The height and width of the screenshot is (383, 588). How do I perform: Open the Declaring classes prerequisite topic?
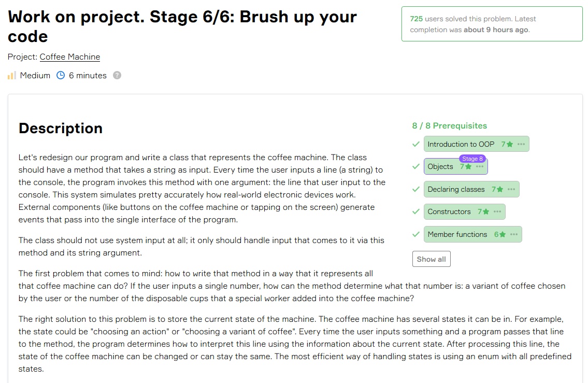456,190
